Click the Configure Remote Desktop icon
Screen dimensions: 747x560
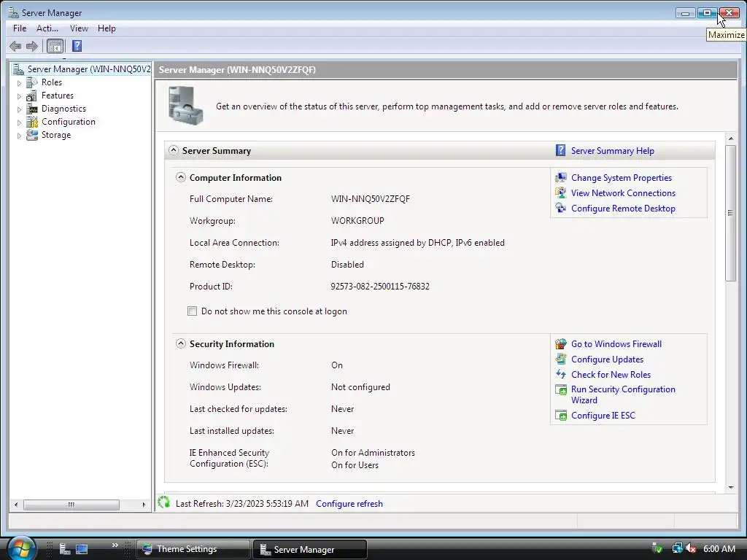pos(561,208)
